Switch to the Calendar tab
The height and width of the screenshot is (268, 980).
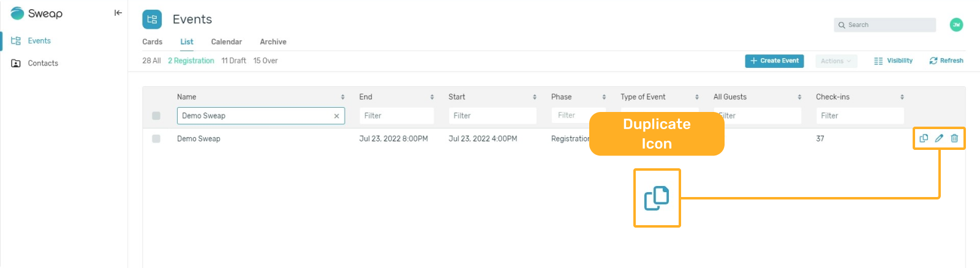click(x=227, y=42)
